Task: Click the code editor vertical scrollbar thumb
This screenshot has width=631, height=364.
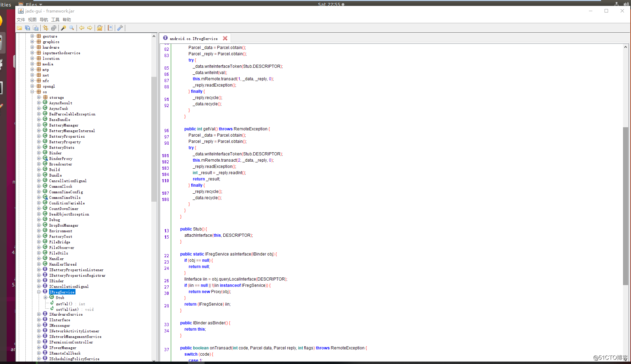Action: pos(625,206)
